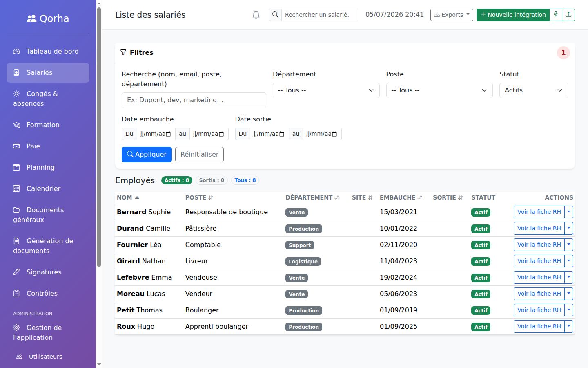Open the Planning sidebar item
Viewport: 588px width, 368px height.
48,167
